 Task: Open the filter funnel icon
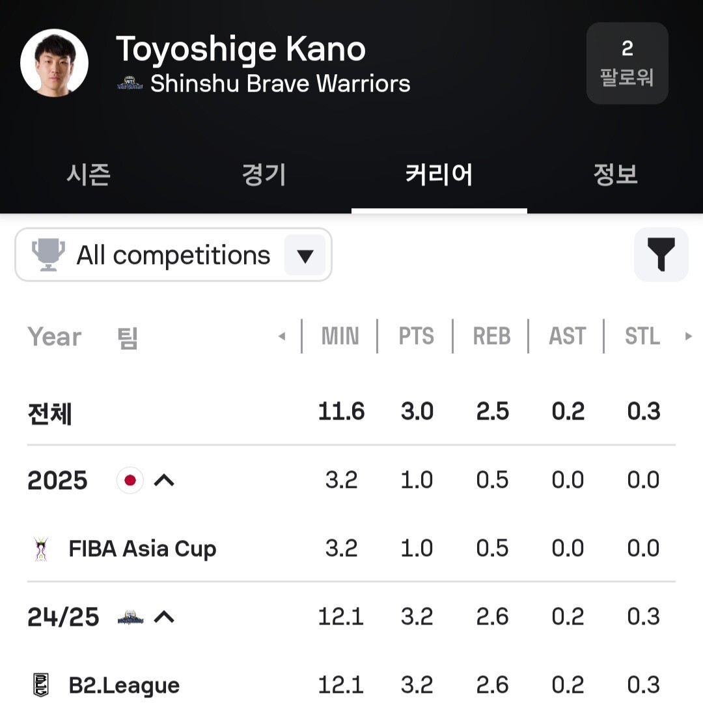[x=661, y=254]
